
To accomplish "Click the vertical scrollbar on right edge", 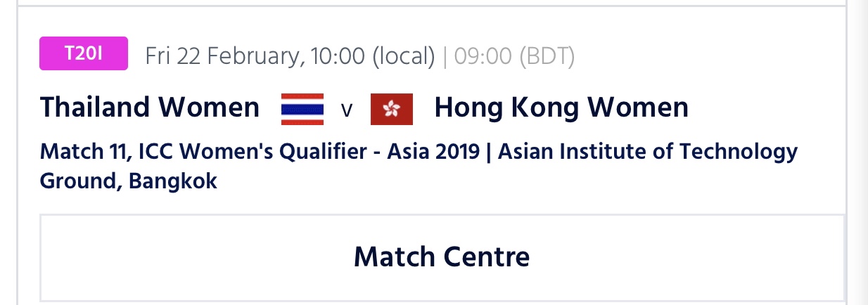I will (857, 152).
